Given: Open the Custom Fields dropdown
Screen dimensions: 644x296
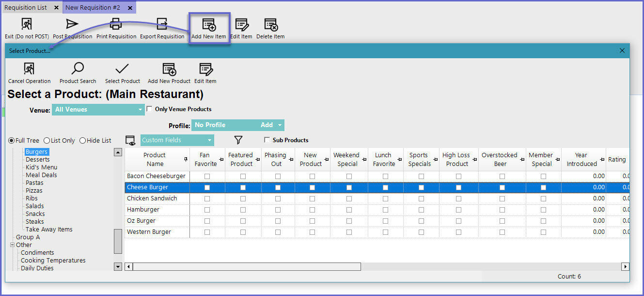Looking at the screenshot, I should (x=209, y=140).
